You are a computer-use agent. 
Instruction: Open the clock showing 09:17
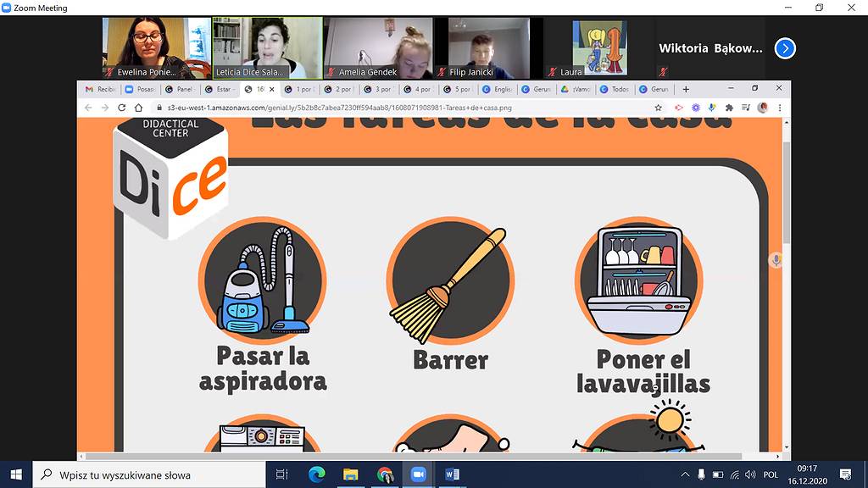click(808, 474)
